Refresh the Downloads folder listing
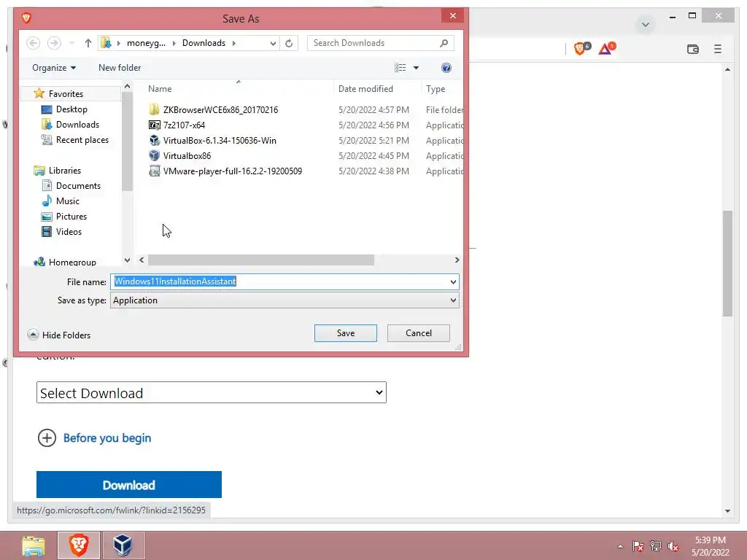747x560 pixels. (289, 43)
